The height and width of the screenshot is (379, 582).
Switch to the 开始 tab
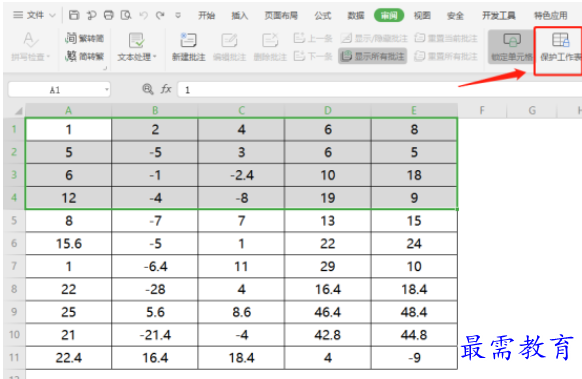pos(206,16)
